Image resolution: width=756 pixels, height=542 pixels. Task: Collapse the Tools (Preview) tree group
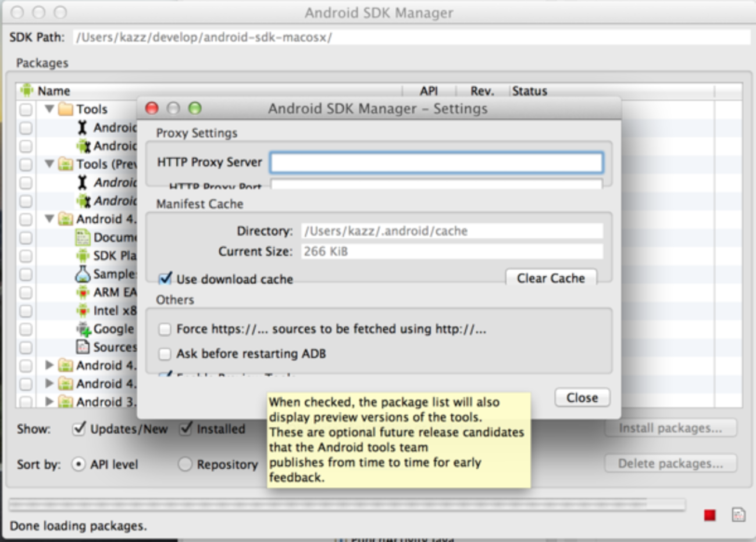49,164
